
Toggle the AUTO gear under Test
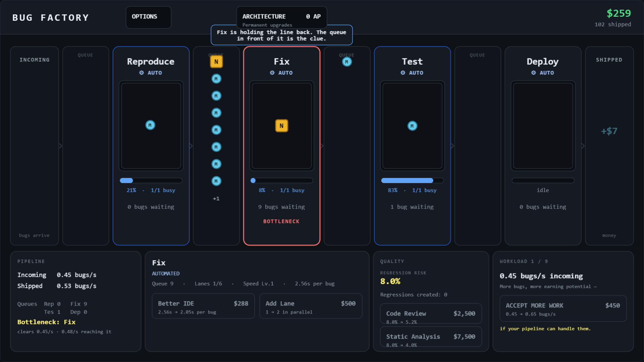pos(412,73)
